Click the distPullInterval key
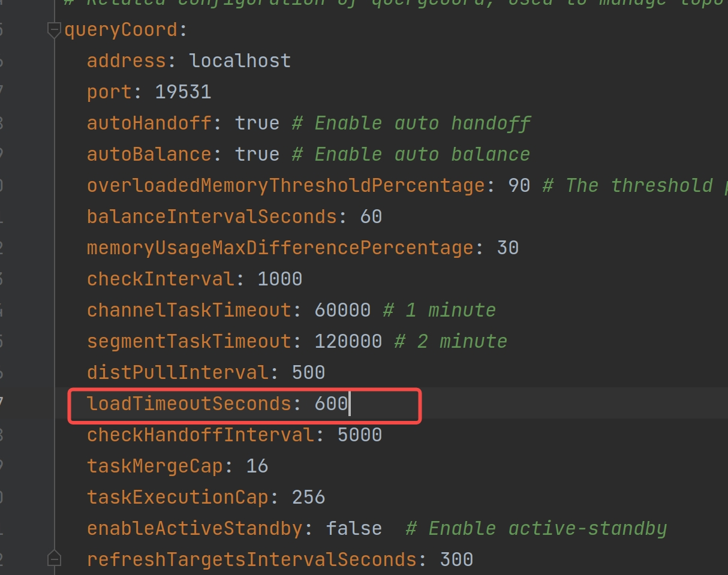This screenshot has height=575, width=728. [178, 372]
